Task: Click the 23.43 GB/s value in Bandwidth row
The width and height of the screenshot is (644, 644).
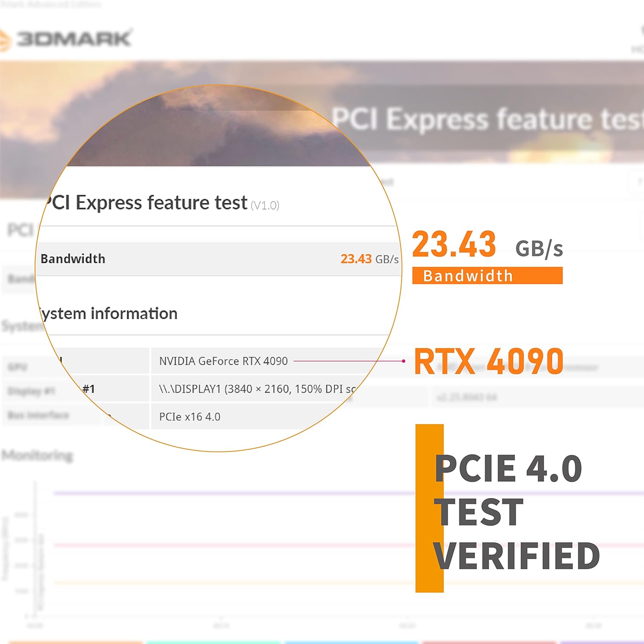Action: tap(370, 259)
